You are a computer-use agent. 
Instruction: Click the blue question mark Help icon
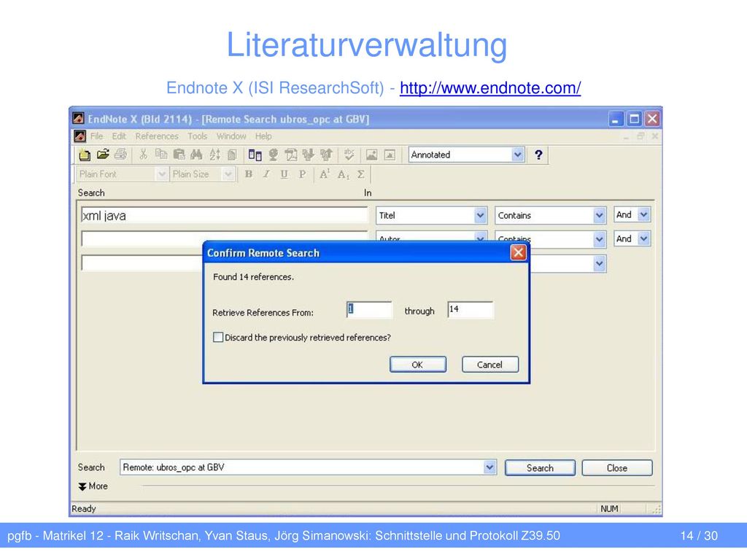(x=538, y=155)
